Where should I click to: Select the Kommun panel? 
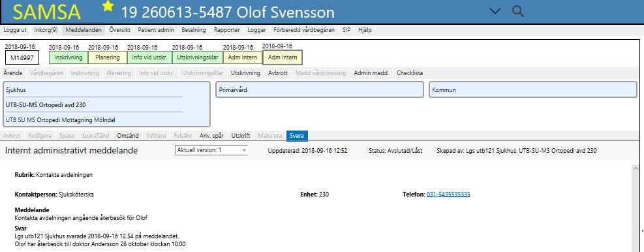click(x=533, y=89)
